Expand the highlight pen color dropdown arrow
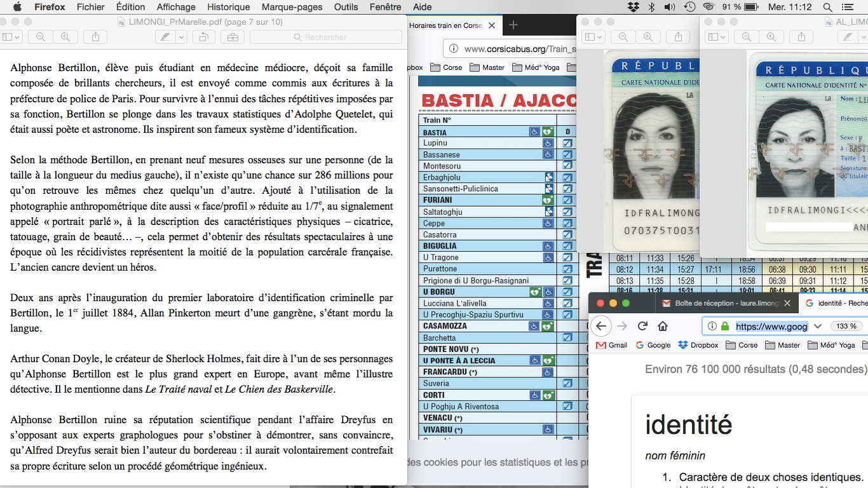Image resolution: width=868 pixels, height=488 pixels. point(181,37)
